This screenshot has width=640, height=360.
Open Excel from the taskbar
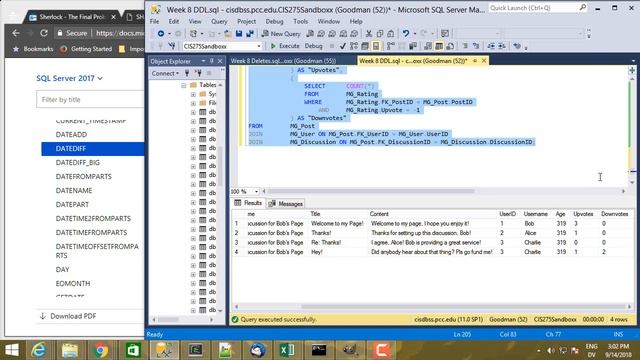287,350
